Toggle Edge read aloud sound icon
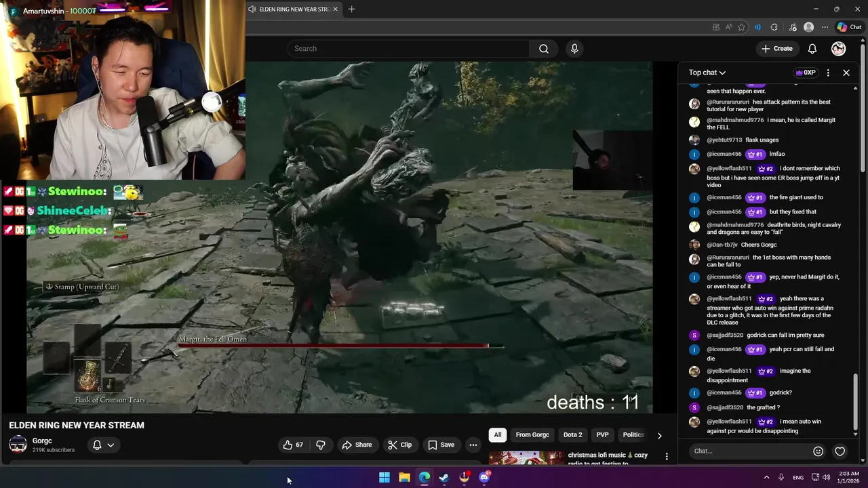Viewport: 868px width, 488px height. pos(757,27)
